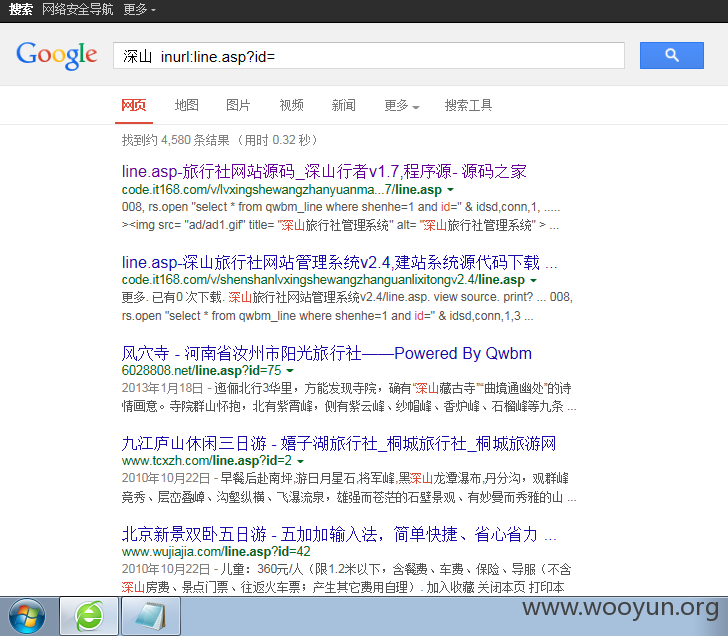Click snippet 2010年10月22日 儿童：360元/人

pos(346,578)
